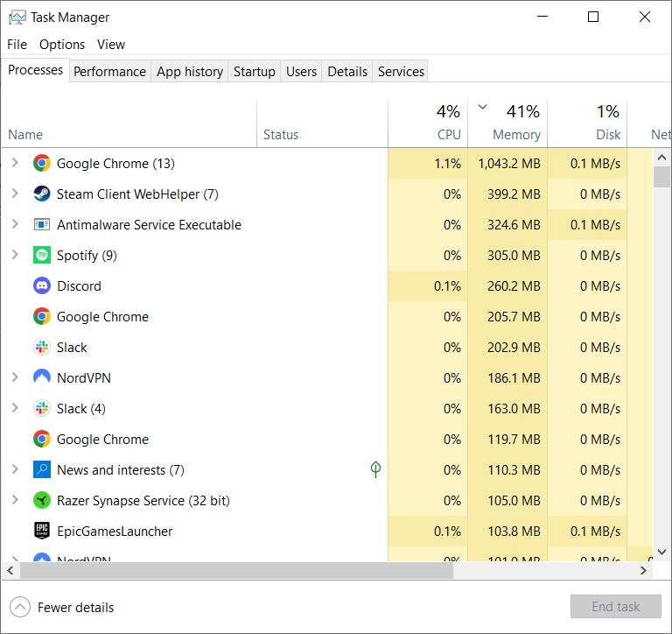Image resolution: width=672 pixels, height=634 pixels.
Task: Click the Task Manager title bar icon
Action: click(x=17, y=18)
